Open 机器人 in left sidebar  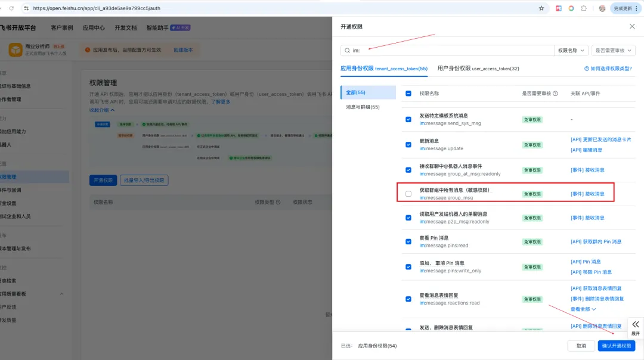[6, 144]
